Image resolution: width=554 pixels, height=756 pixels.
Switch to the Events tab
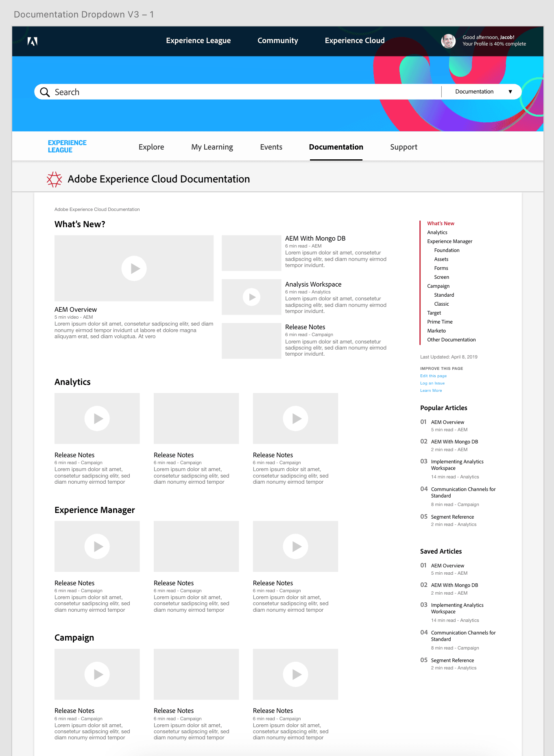pyautogui.click(x=271, y=147)
